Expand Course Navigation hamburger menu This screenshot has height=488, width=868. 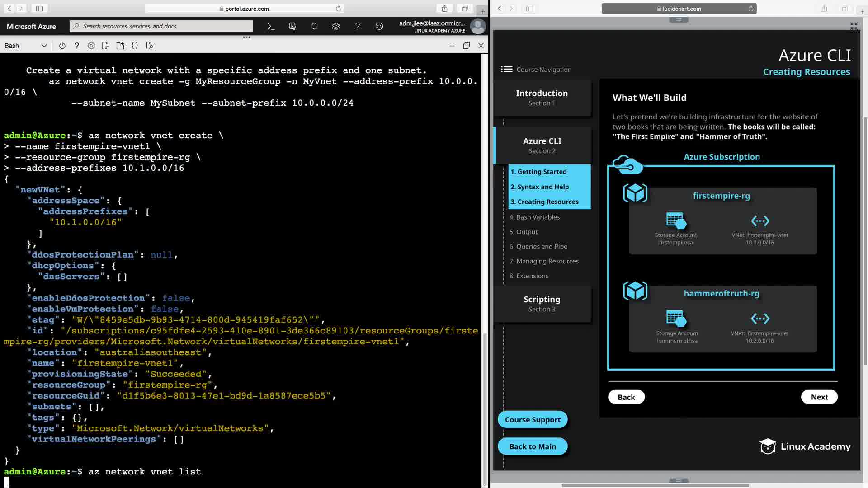tap(506, 69)
